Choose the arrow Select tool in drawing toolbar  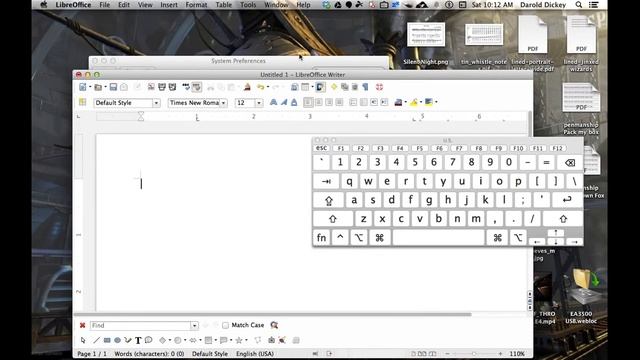coord(83,340)
